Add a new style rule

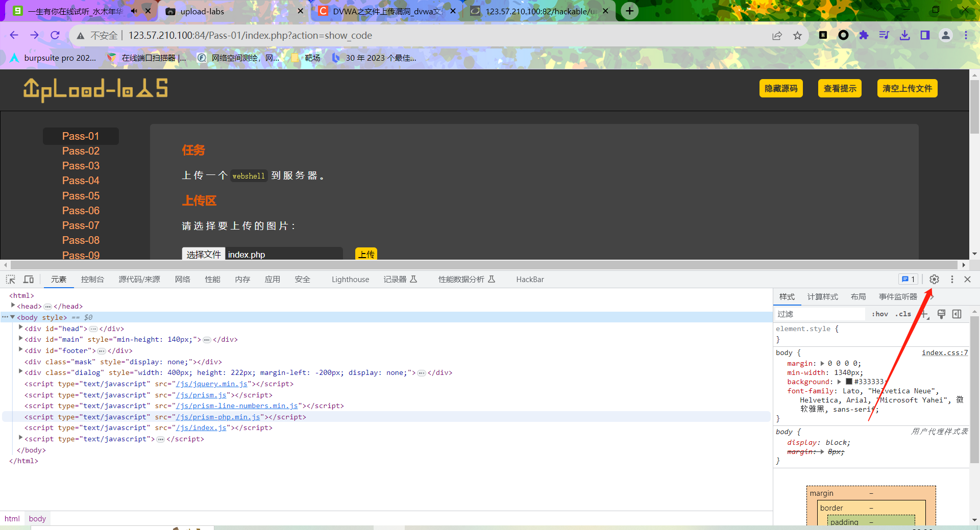pyautogui.click(x=924, y=314)
